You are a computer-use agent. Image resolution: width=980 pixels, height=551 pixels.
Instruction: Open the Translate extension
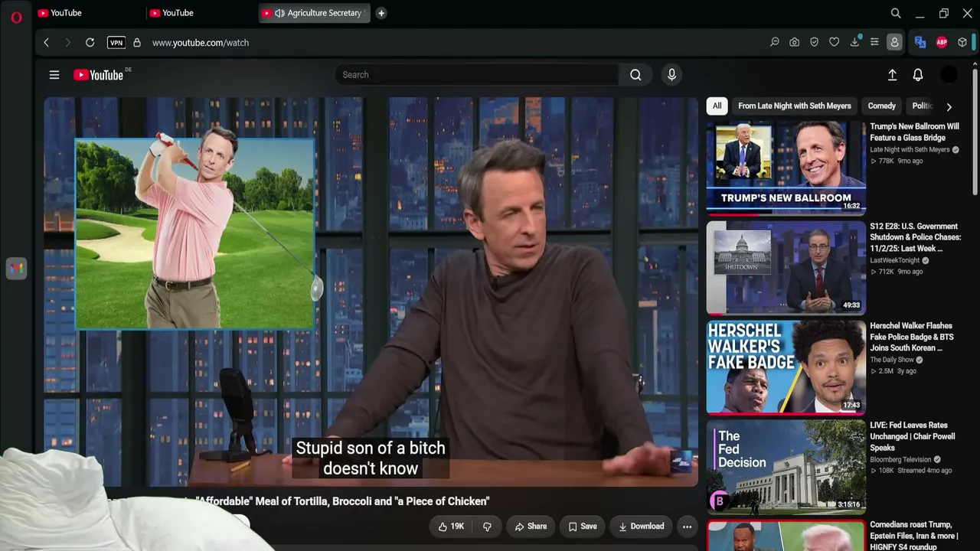(x=920, y=43)
